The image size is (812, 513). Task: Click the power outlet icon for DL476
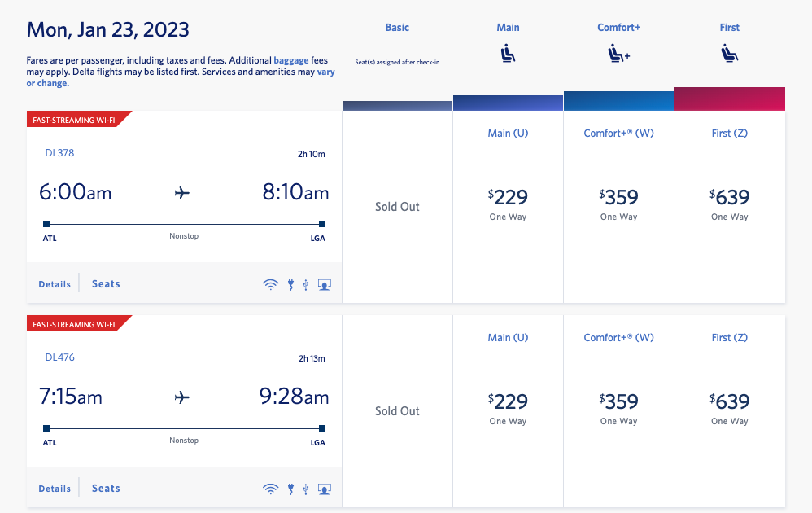(290, 489)
